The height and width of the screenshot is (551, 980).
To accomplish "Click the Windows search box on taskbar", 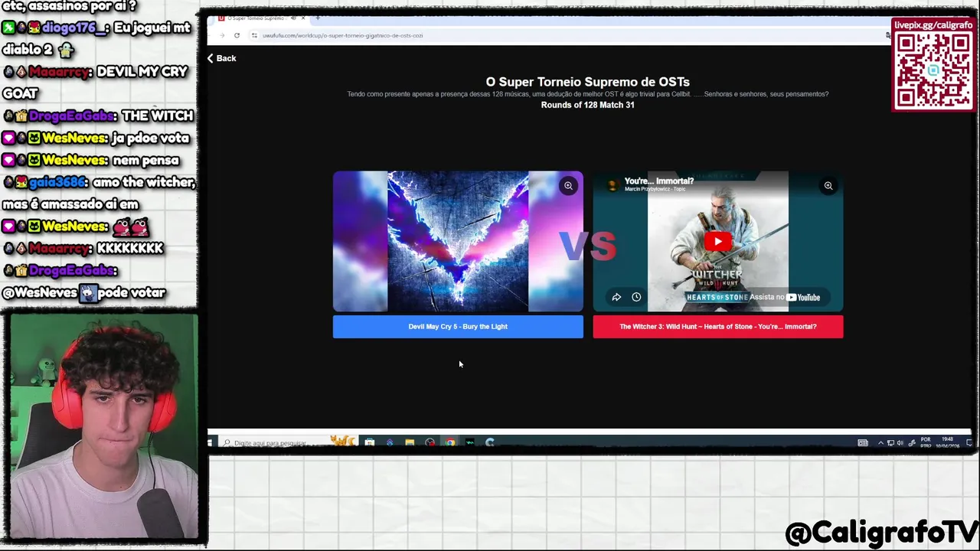I will pyautogui.click(x=287, y=442).
